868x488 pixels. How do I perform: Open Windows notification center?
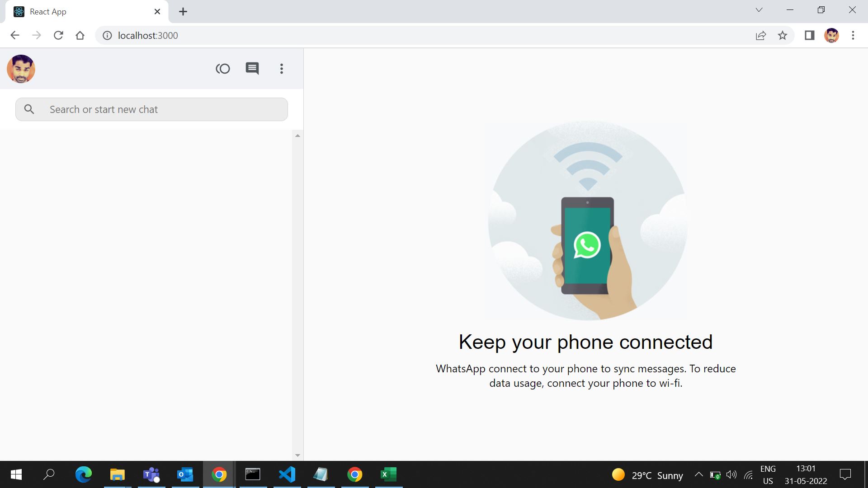845,474
